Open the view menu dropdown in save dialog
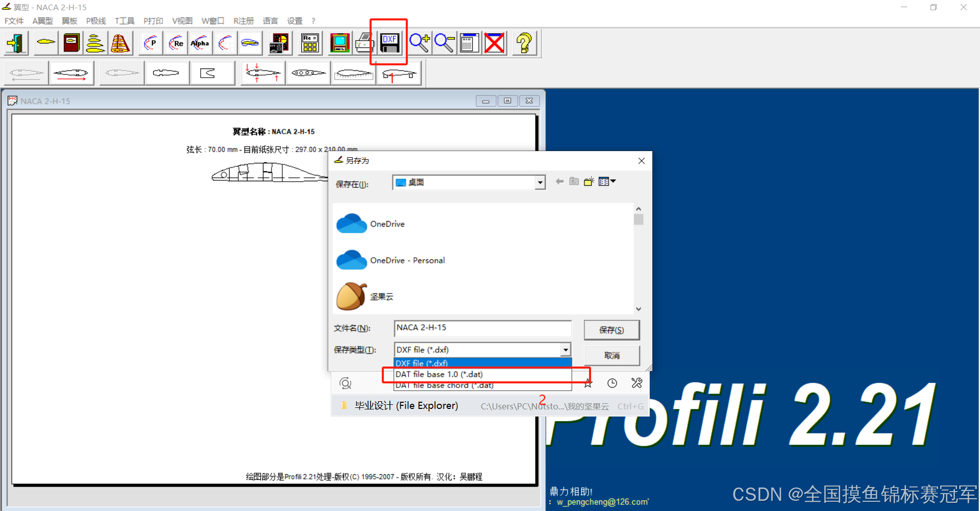Image resolution: width=980 pixels, height=511 pixels. [x=607, y=181]
